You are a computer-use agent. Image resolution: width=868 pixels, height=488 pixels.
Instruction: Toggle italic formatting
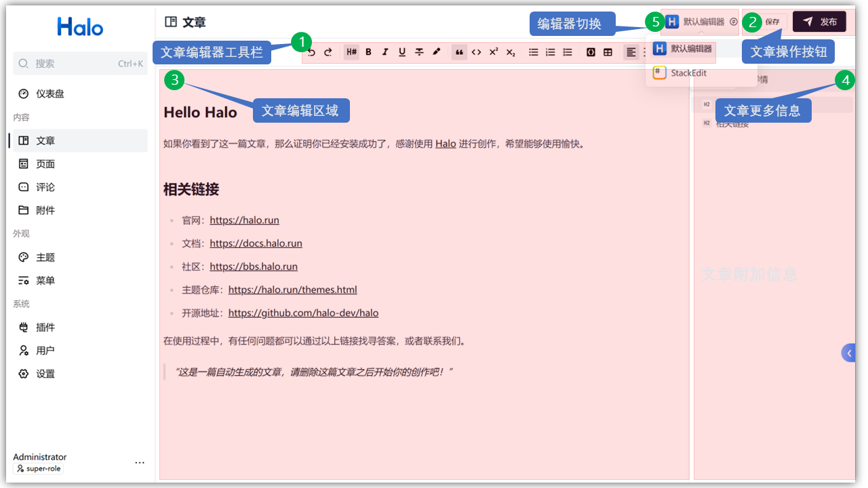[x=385, y=52]
